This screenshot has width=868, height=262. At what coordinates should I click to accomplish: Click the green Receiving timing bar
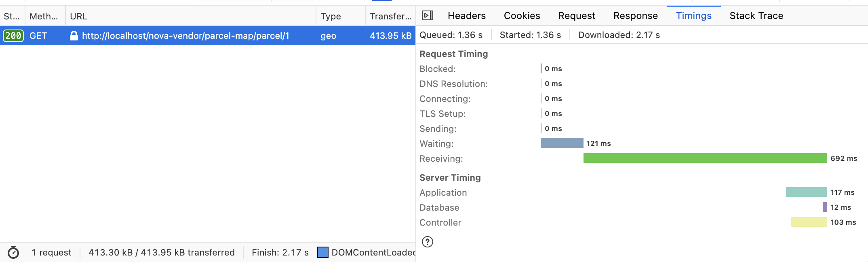(705, 158)
